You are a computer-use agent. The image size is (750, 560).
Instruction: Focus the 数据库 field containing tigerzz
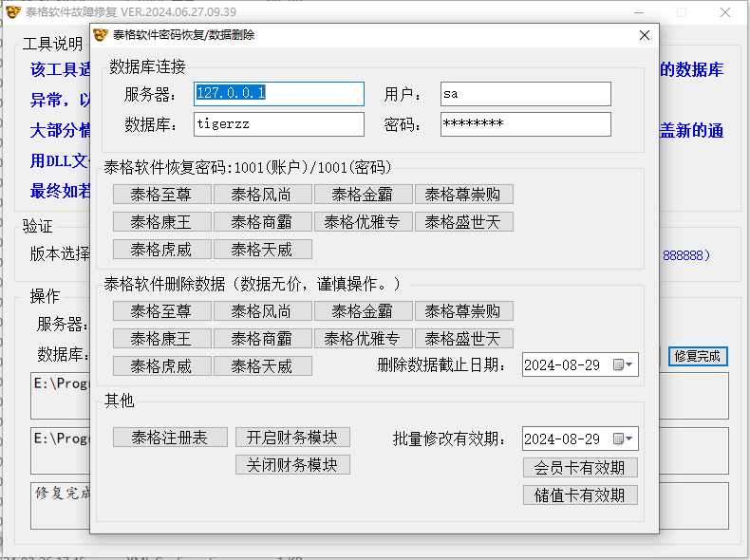279,124
